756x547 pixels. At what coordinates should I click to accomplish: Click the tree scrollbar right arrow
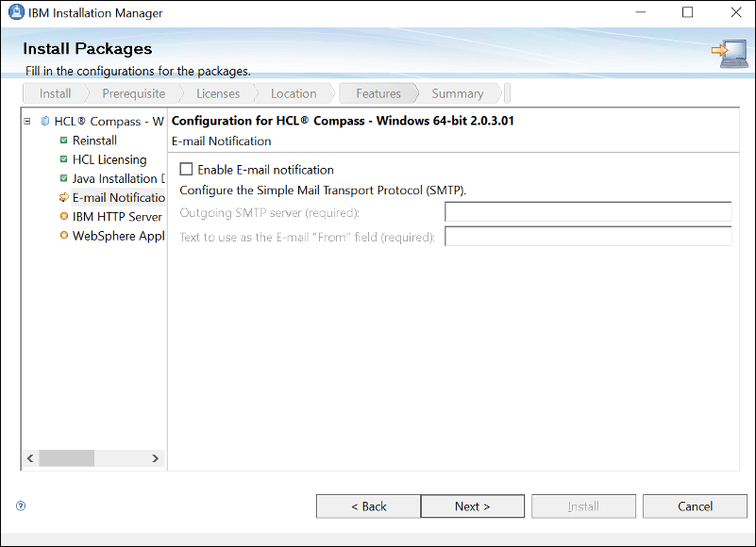155,457
